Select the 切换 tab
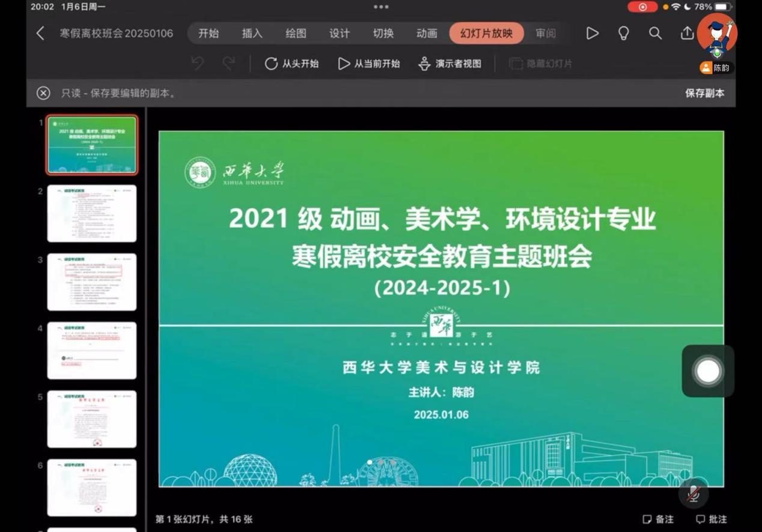This screenshot has width=762, height=532. click(383, 34)
